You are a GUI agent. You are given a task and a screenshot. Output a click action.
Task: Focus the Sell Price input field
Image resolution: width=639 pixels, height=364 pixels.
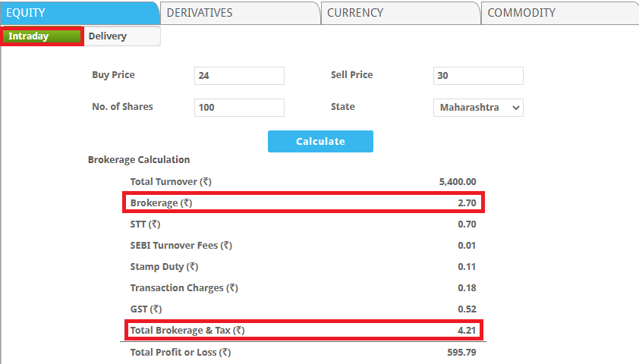point(478,76)
